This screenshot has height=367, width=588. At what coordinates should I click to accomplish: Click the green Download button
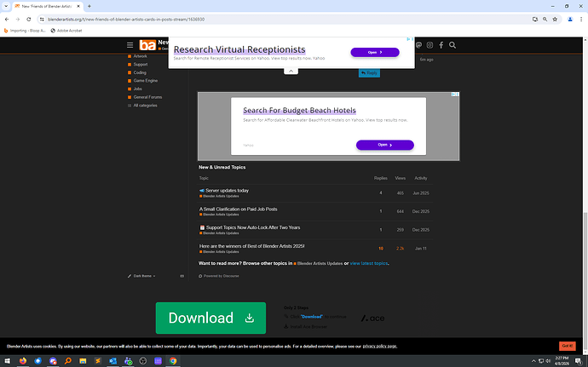(x=210, y=318)
